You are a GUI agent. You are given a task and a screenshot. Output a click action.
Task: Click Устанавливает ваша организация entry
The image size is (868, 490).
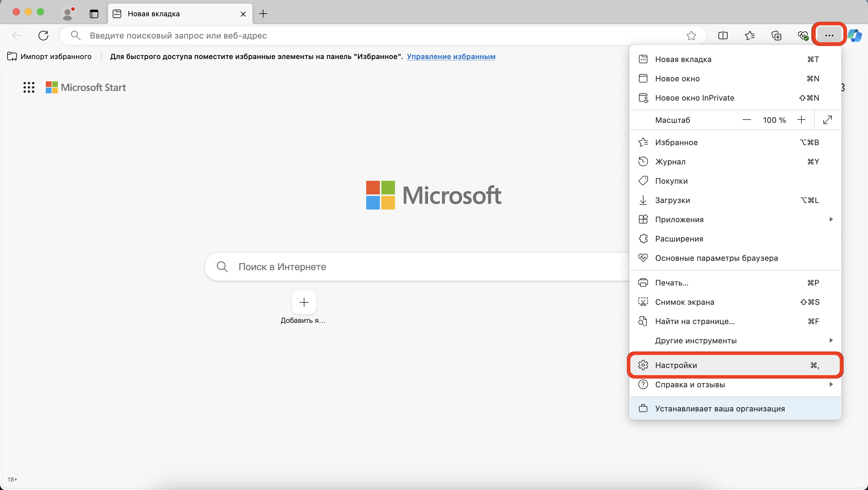(735, 408)
